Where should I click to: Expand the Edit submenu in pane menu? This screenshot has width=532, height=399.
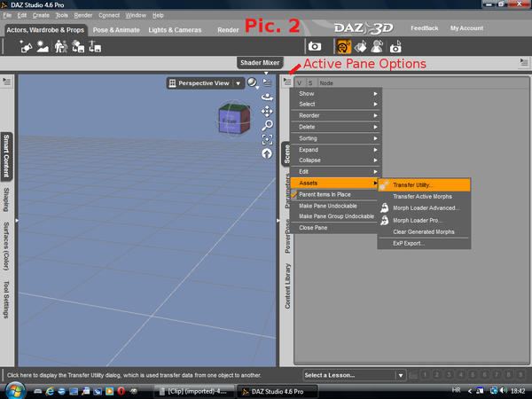click(336, 172)
